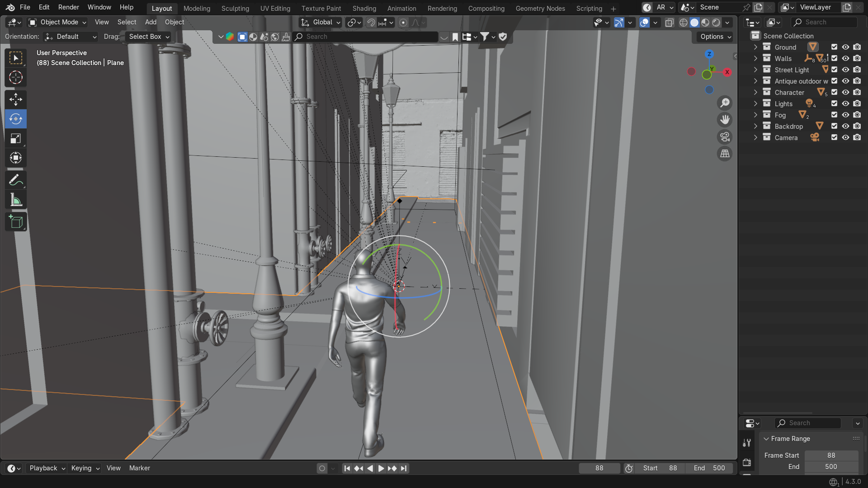Click the Options button in viewport
868x488 pixels.
pyautogui.click(x=716, y=37)
